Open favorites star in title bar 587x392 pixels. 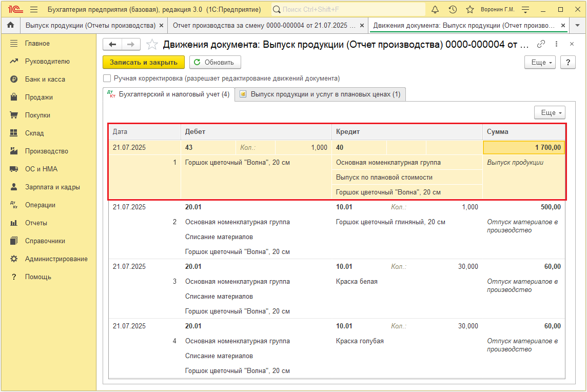pos(470,10)
